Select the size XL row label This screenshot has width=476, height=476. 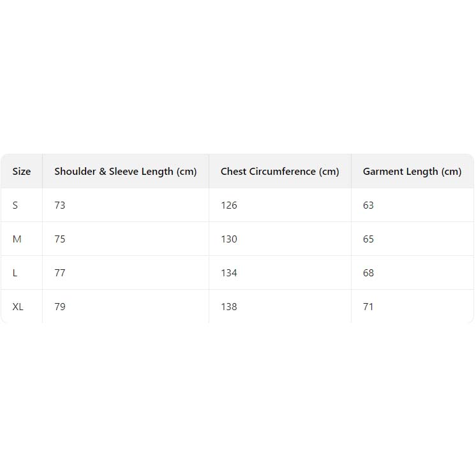(x=18, y=307)
